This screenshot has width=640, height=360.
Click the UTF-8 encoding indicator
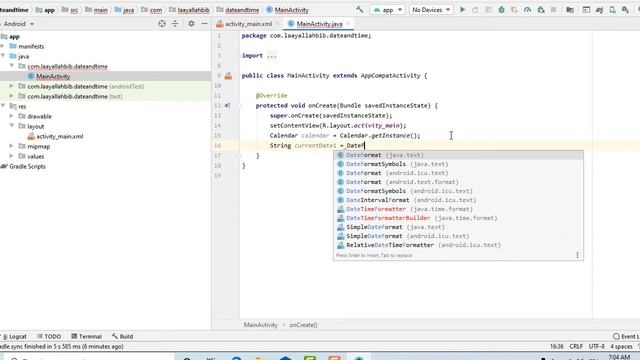point(596,347)
